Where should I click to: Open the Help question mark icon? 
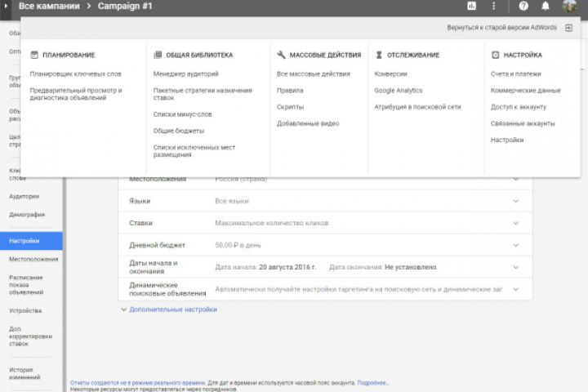(523, 6)
